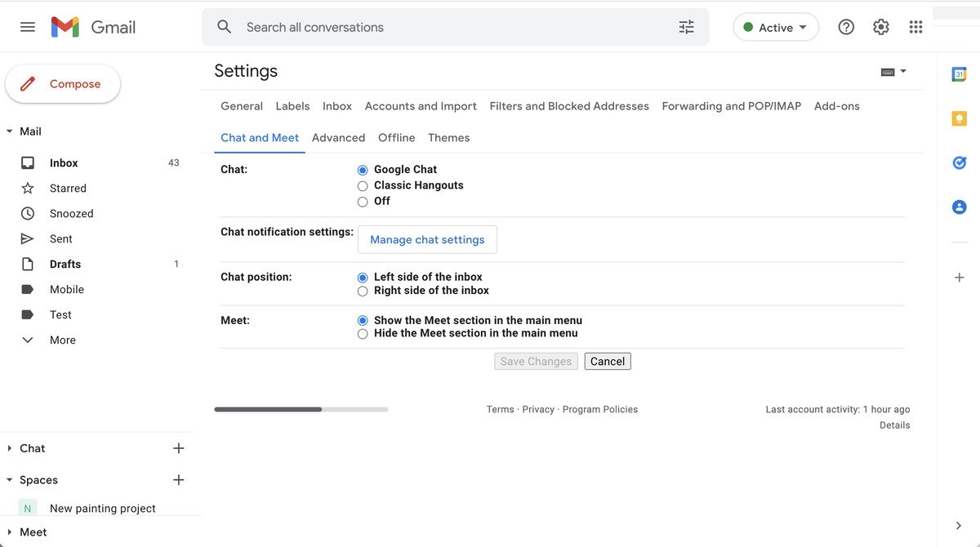Select Right side of the inbox

(363, 291)
